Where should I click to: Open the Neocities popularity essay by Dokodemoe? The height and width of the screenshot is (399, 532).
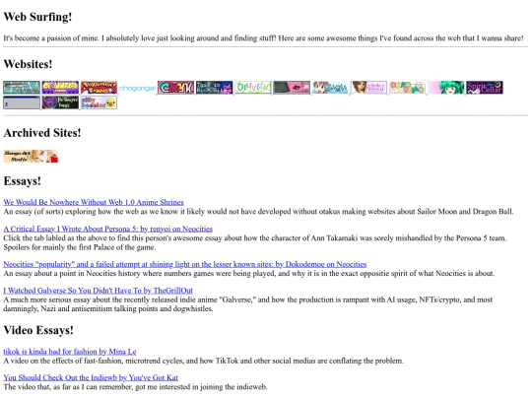(185, 264)
